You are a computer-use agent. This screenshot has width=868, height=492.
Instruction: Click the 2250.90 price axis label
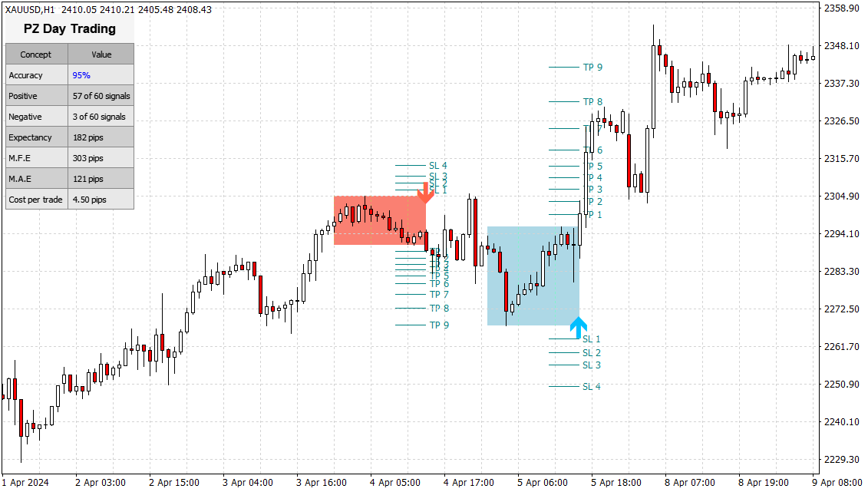[842, 384]
